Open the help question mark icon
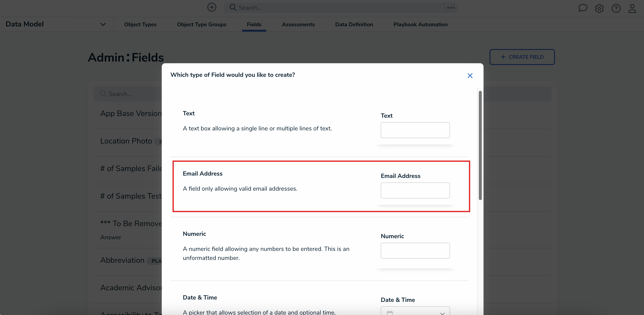Viewport: 644px width, 315px height. pyautogui.click(x=616, y=8)
